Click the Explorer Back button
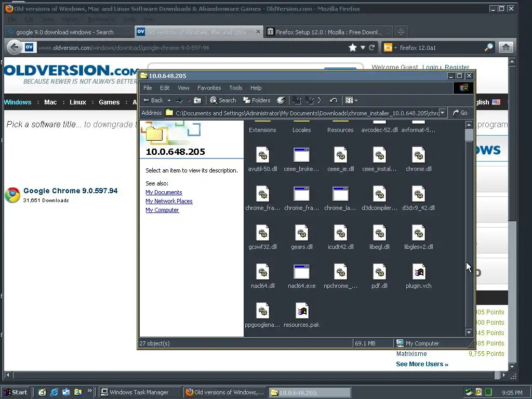 point(153,100)
